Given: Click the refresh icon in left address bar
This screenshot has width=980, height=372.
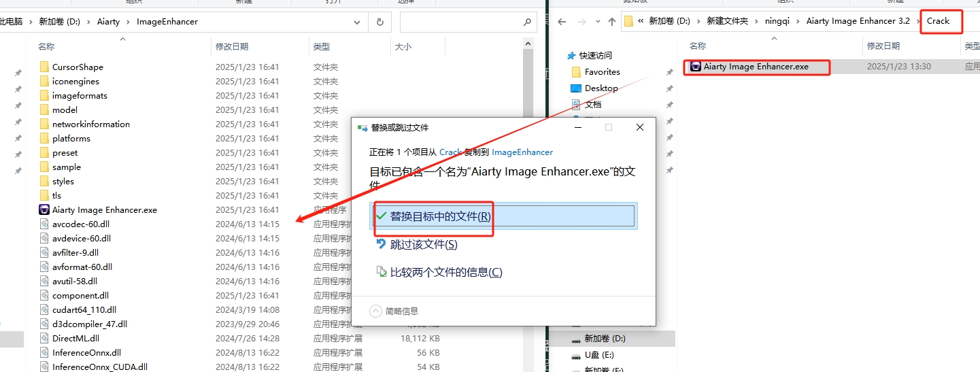Looking at the screenshot, I should pos(379,22).
